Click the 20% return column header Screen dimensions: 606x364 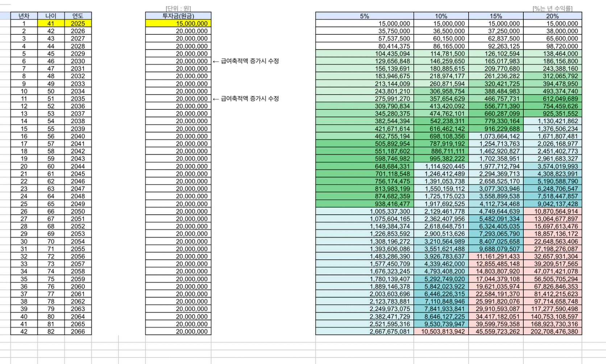[x=552, y=16]
